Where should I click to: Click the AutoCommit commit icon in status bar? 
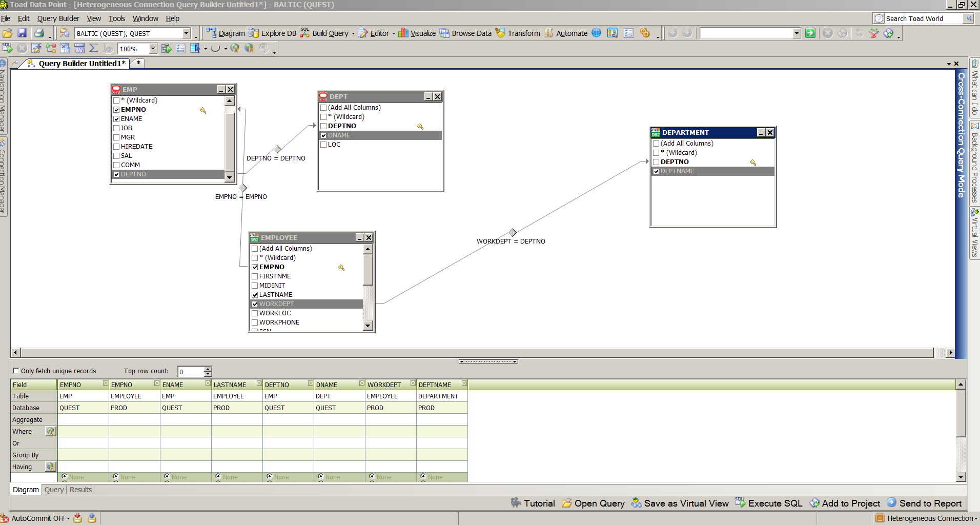point(77,518)
